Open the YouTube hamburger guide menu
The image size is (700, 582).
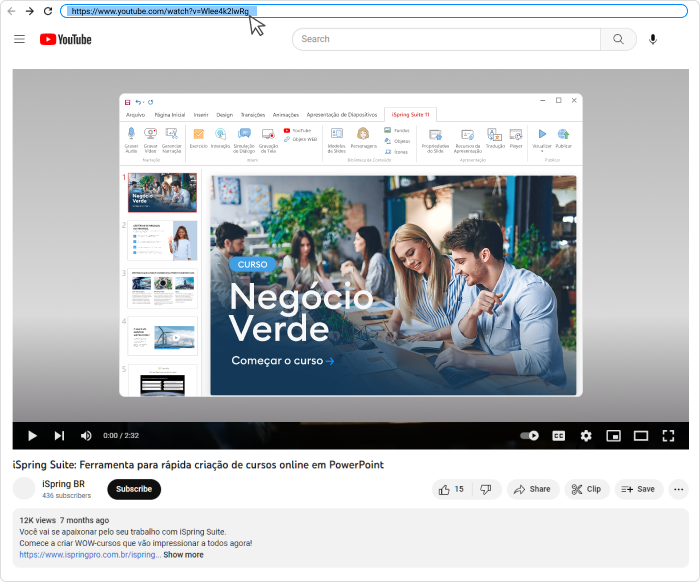tap(19, 39)
